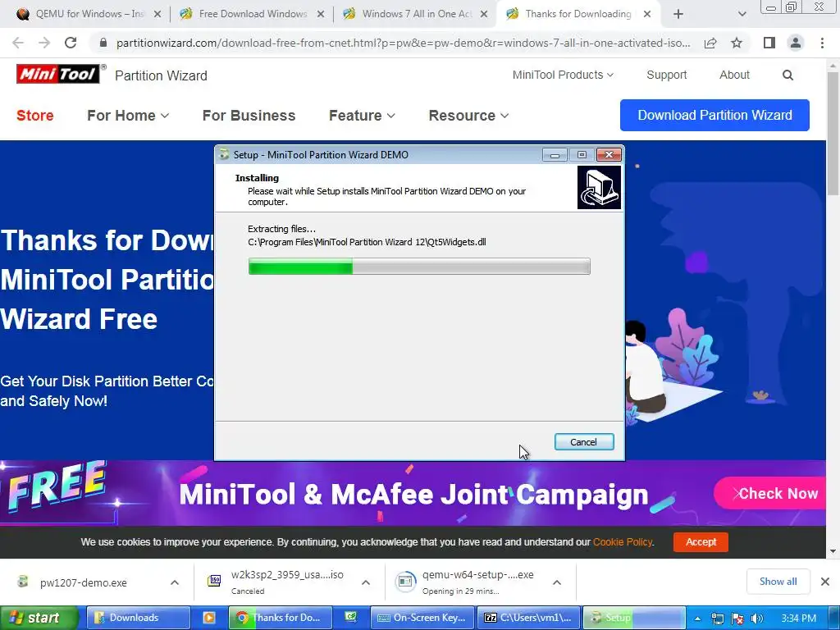The width and height of the screenshot is (840, 630).
Task: Open For Business menu item
Action: click(249, 115)
